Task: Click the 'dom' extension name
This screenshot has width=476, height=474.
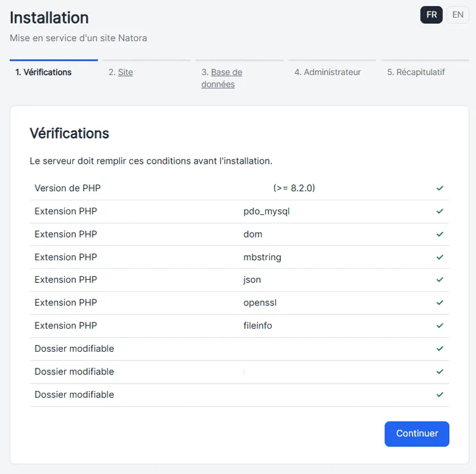Action: tap(253, 235)
